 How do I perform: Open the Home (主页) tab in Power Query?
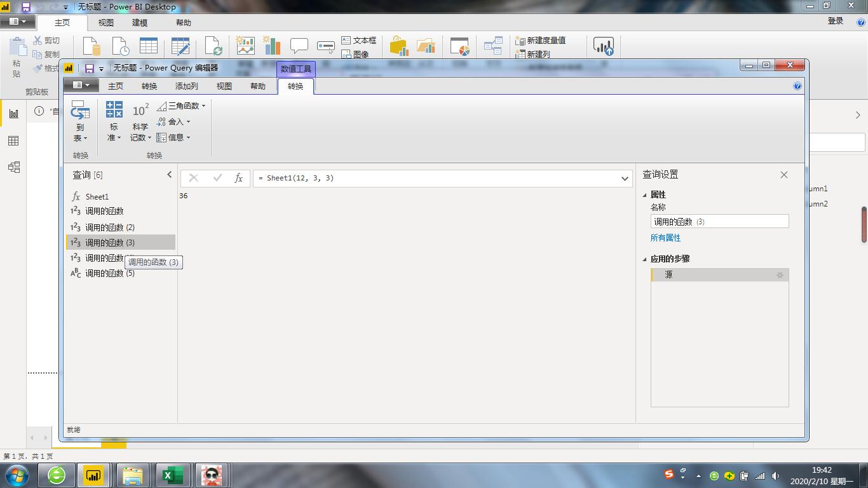tap(116, 86)
